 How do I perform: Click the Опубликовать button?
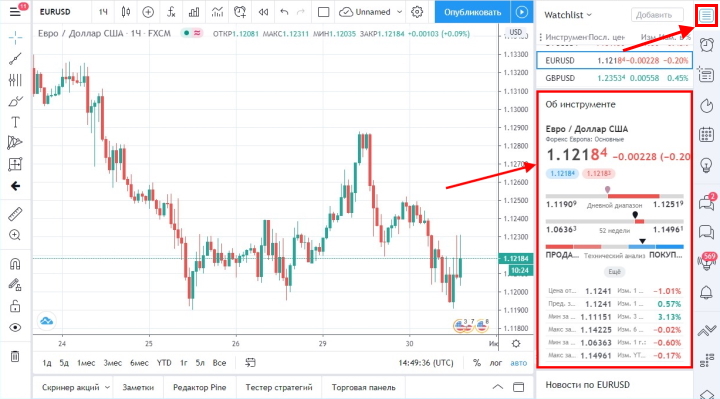pos(472,12)
